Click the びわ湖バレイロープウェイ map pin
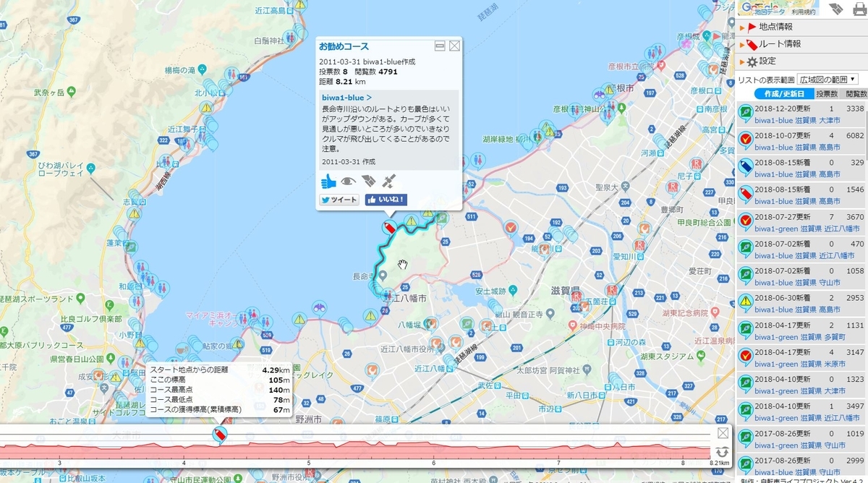The image size is (868, 483). point(90,168)
